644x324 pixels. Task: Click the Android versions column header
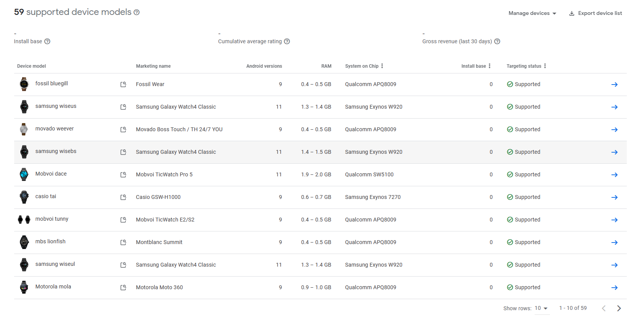(x=264, y=66)
